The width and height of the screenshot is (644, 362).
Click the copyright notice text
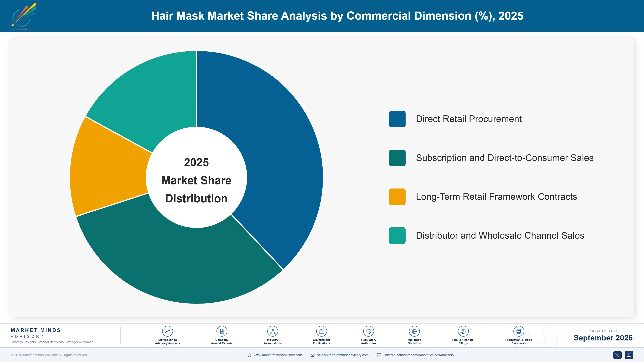[x=49, y=355]
